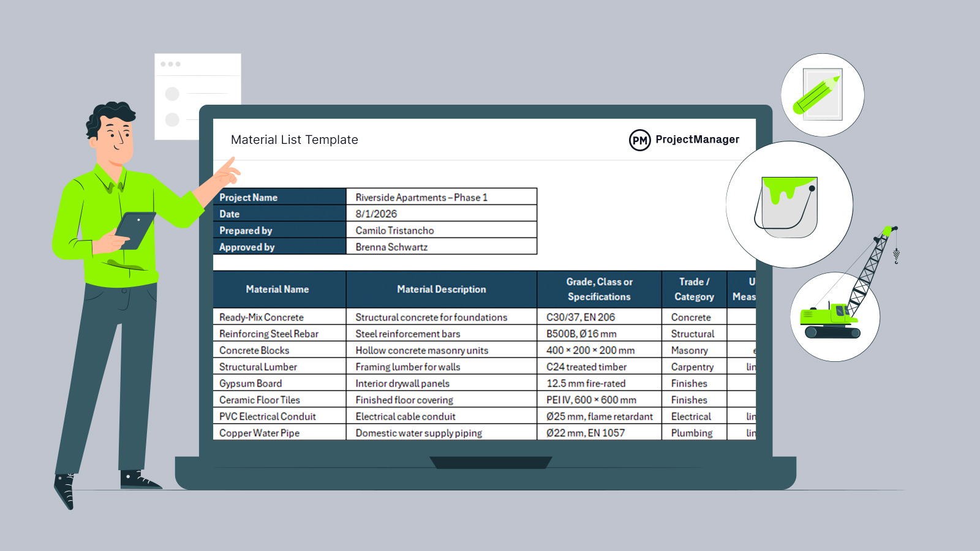Click the three dots on floating window
This screenshot has width=980, height=551.
click(170, 64)
